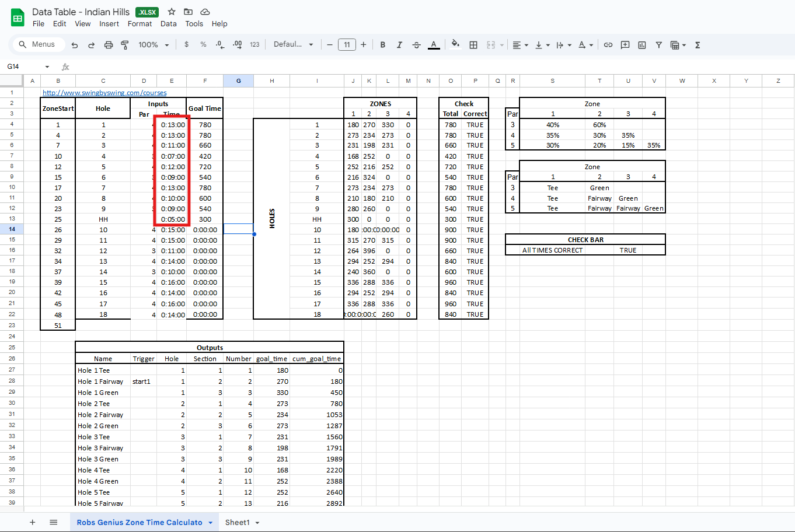Click the Print icon

(x=108, y=45)
